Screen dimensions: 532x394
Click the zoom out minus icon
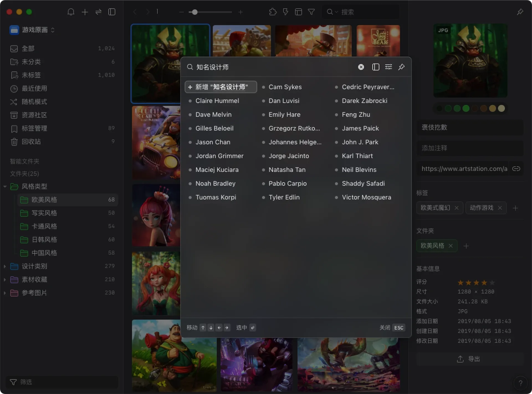[181, 12]
